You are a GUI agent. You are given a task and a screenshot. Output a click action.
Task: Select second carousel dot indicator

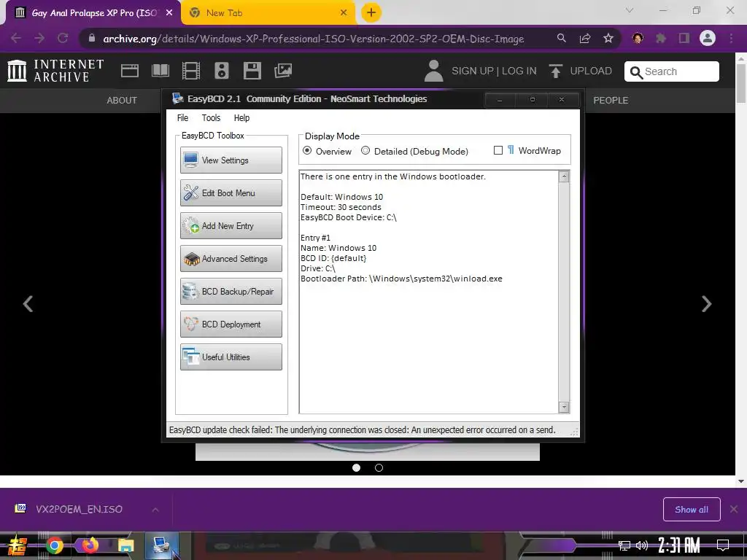click(x=379, y=467)
